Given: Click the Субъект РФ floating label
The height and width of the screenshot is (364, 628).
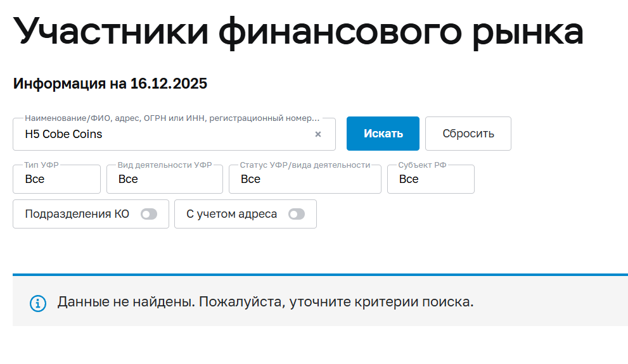Looking at the screenshot, I should [x=423, y=165].
